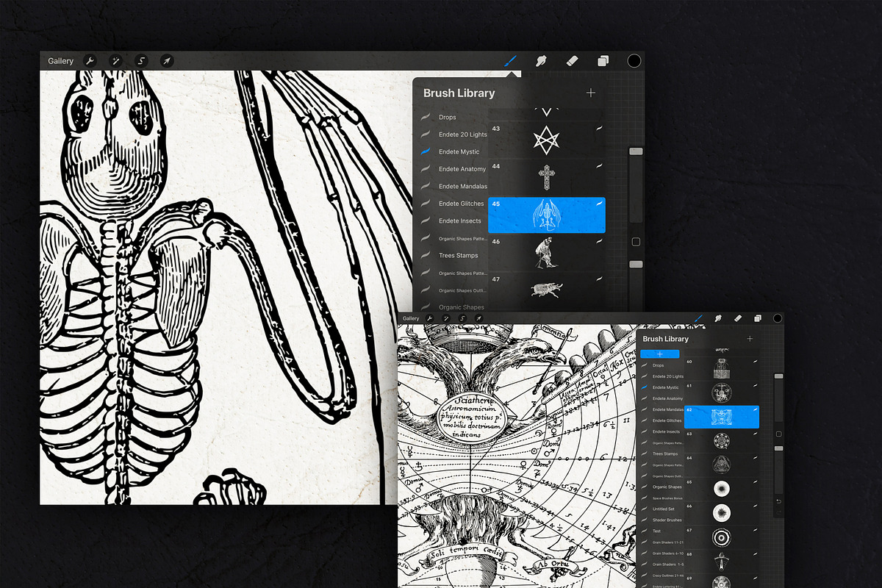
Task: Choose brush 61 circular emblem stamp
Action: pyautogui.click(x=722, y=392)
